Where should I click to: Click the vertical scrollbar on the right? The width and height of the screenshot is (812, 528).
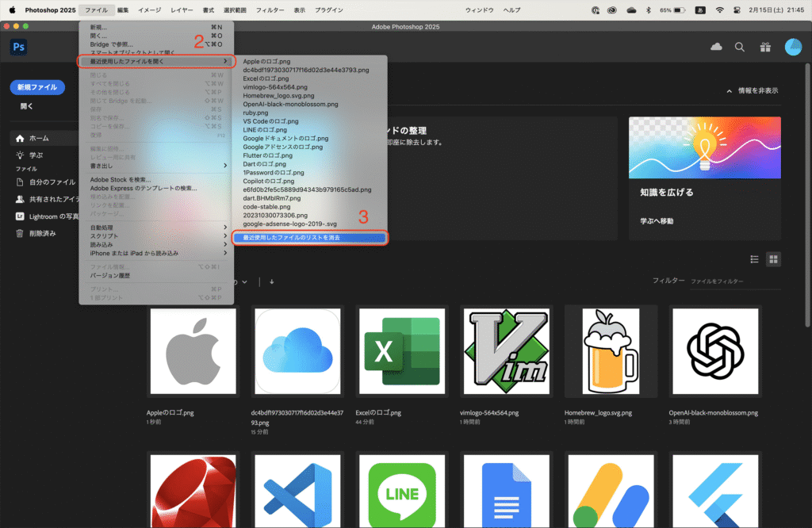[808, 195]
